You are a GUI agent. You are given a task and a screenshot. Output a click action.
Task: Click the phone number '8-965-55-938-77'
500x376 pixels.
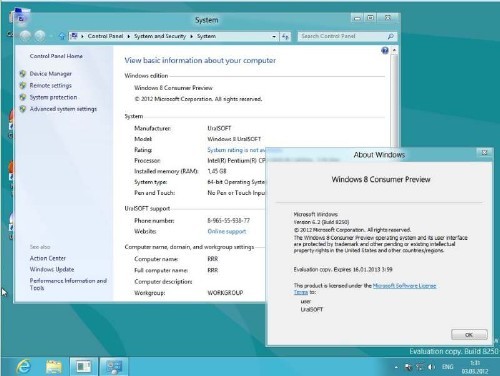(228, 221)
